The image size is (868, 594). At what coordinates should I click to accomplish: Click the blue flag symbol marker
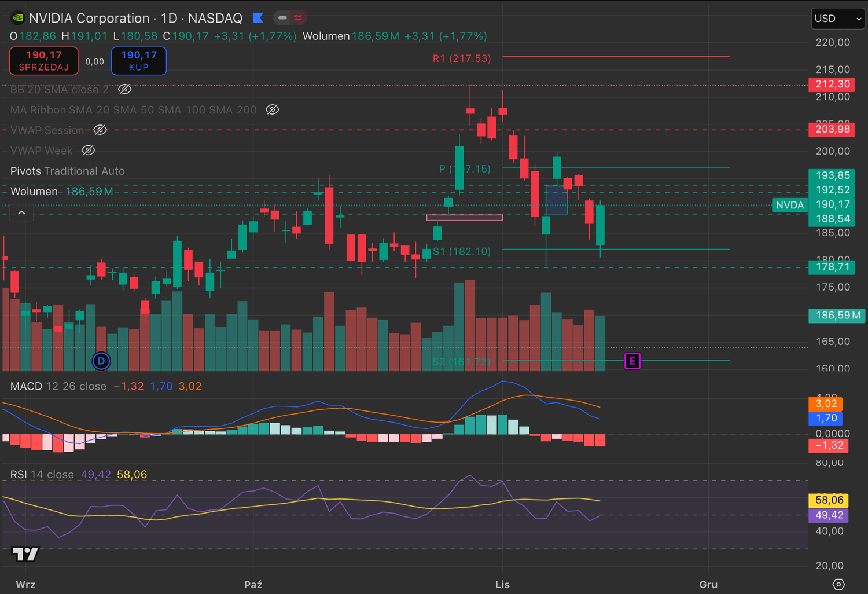pyautogui.click(x=258, y=18)
